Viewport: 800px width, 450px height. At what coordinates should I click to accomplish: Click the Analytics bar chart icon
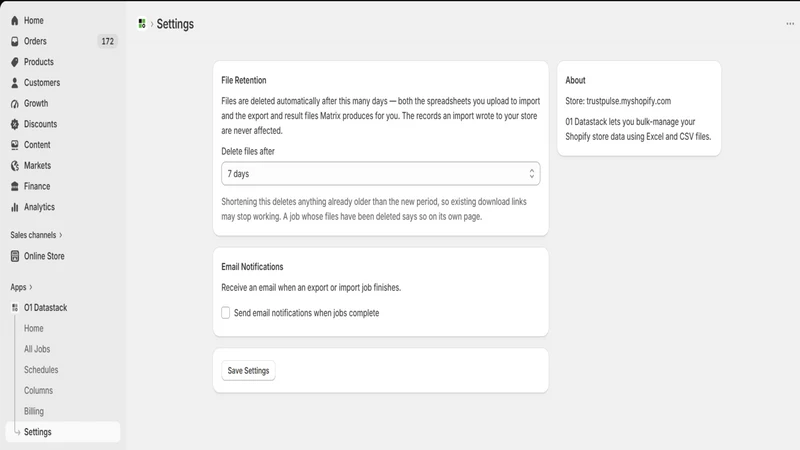(x=14, y=207)
